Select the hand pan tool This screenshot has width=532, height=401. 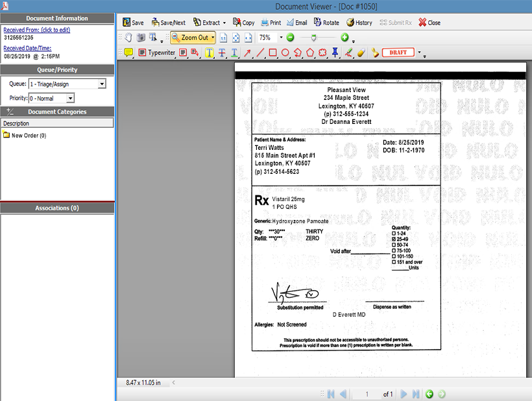(128, 38)
